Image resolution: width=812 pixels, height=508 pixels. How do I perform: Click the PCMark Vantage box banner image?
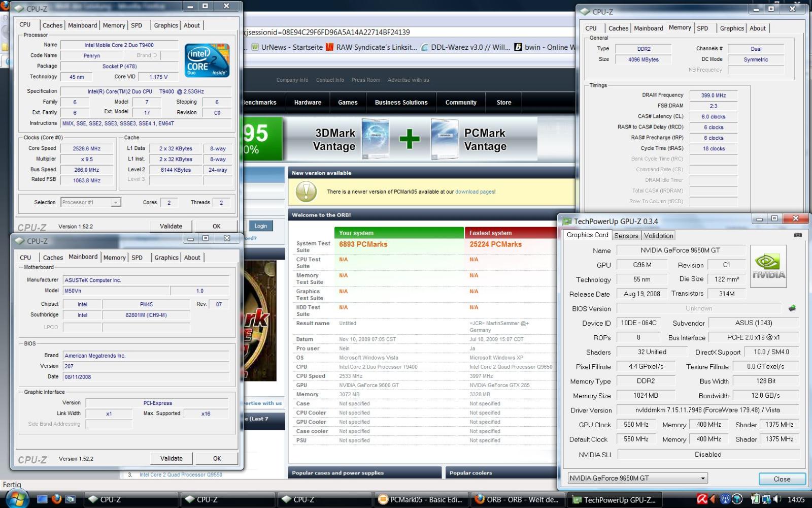pos(445,139)
